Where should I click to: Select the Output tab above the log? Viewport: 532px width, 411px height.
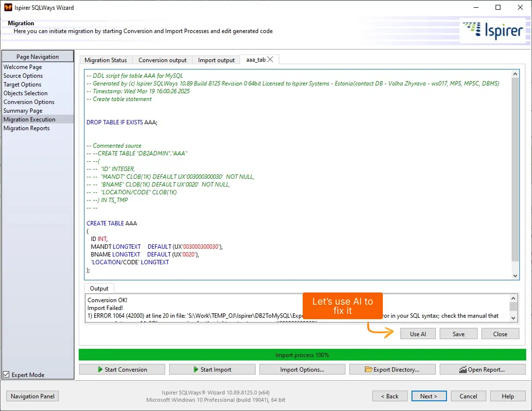99,288
